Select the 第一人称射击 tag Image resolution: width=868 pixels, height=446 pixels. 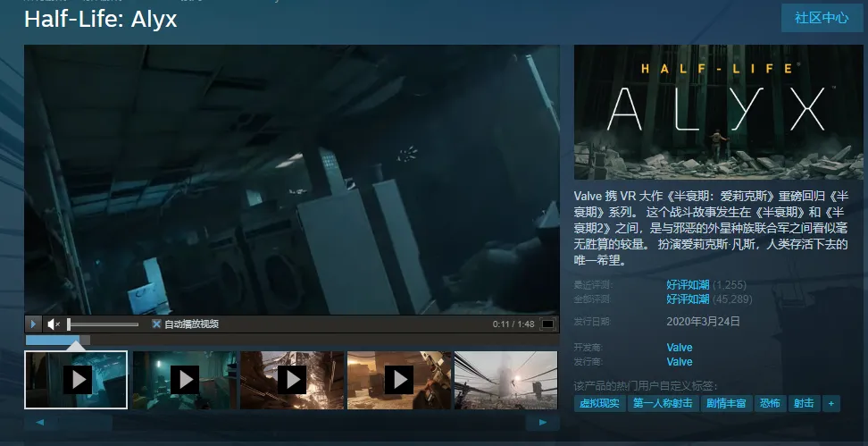click(663, 403)
